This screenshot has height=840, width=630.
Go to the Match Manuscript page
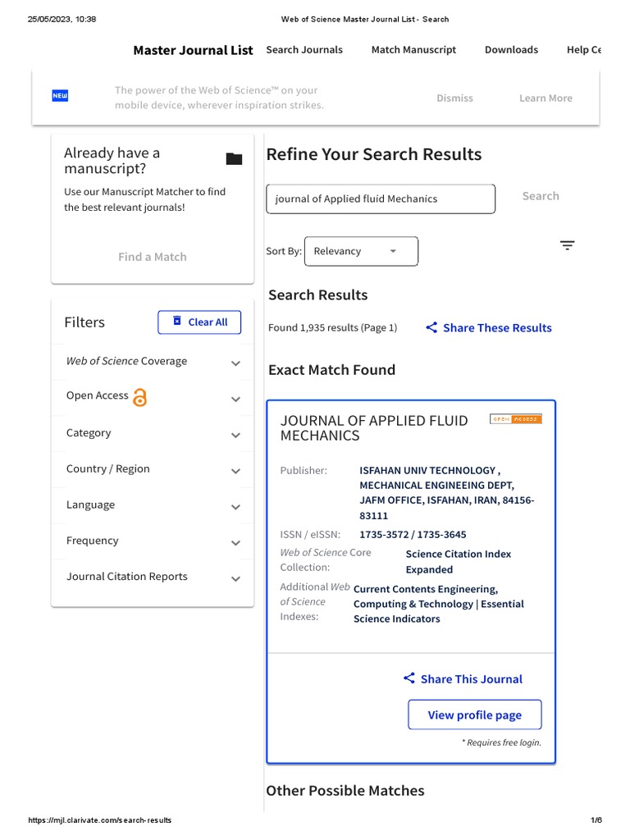[413, 50]
